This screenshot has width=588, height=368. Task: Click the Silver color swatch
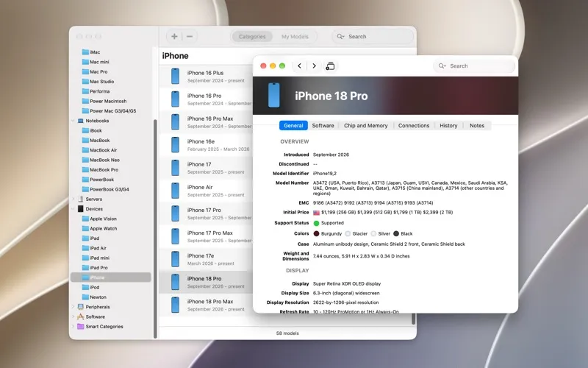[373, 233]
